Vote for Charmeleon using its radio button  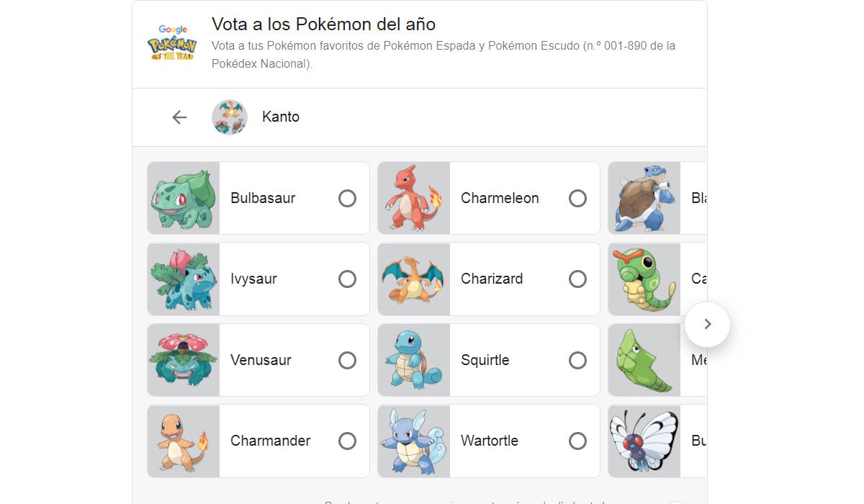click(578, 198)
